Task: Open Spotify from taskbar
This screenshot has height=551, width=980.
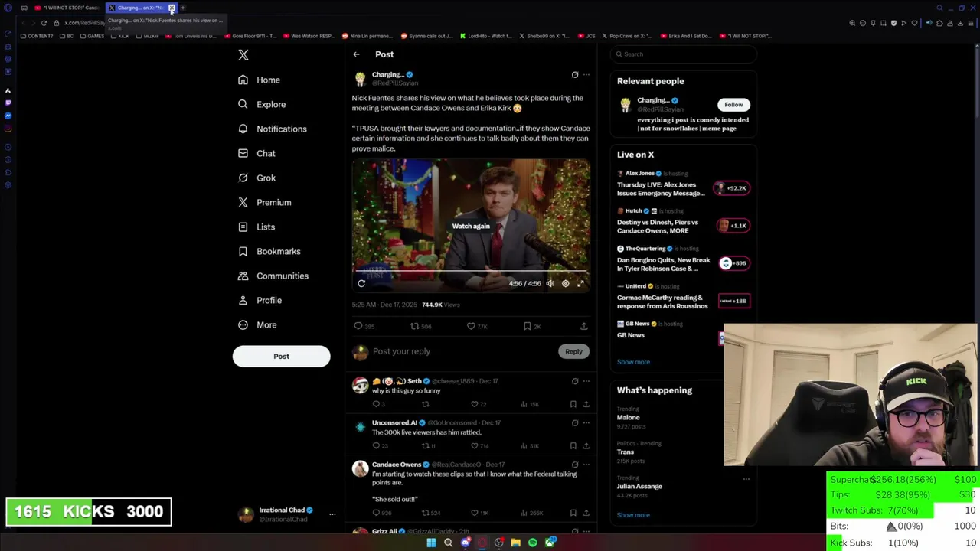Action: pos(533,543)
